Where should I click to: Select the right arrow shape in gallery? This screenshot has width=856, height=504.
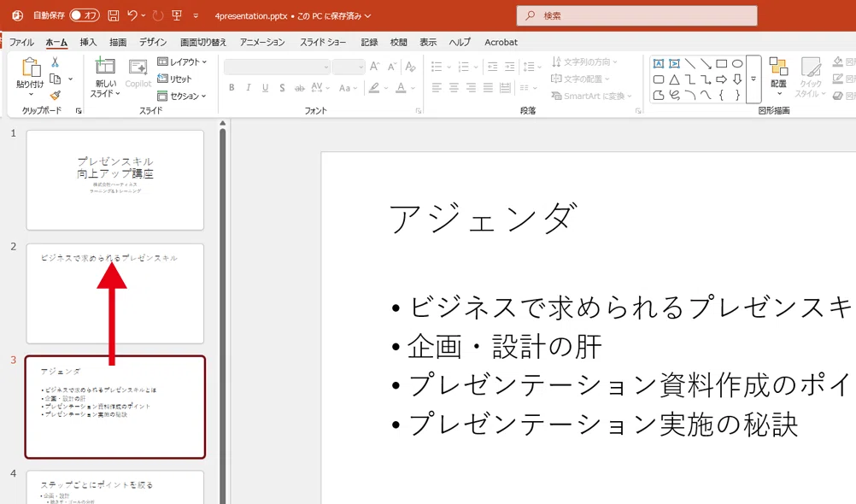coord(721,79)
